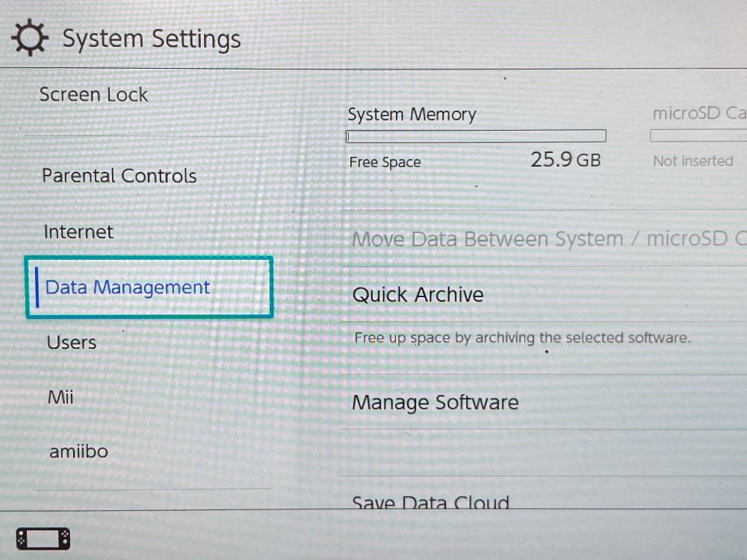This screenshot has height=560, width=747.
Task: Open the amiibo settings
Action: coord(78,452)
